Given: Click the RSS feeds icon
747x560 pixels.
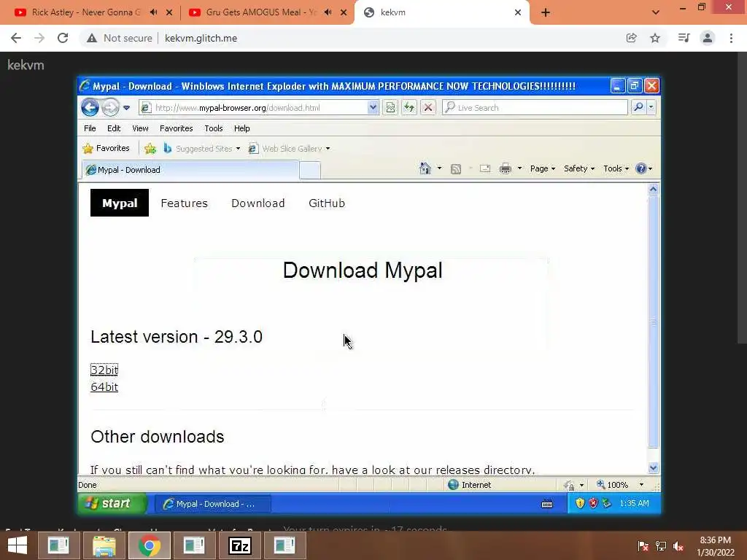Looking at the screenshot, I should coord(456,168).
